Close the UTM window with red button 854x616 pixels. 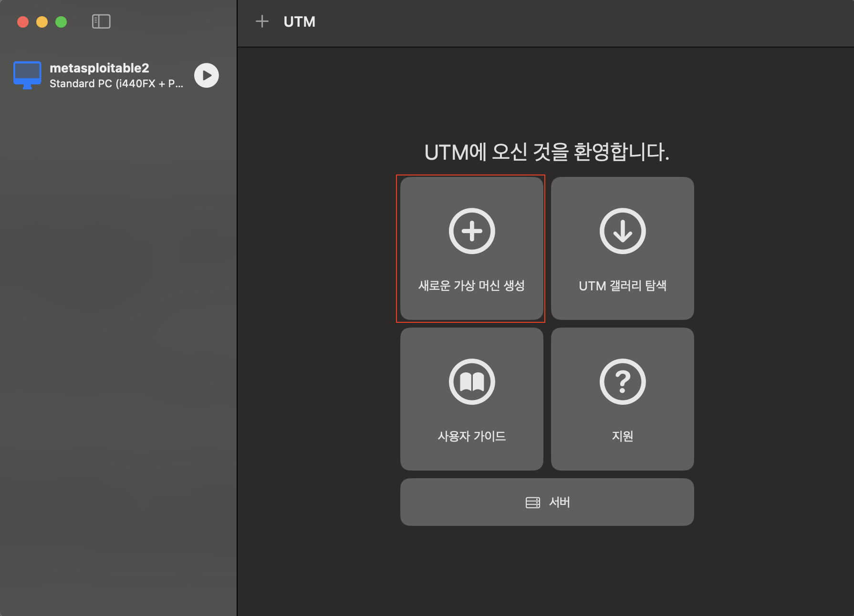click(x=23, y=22)
